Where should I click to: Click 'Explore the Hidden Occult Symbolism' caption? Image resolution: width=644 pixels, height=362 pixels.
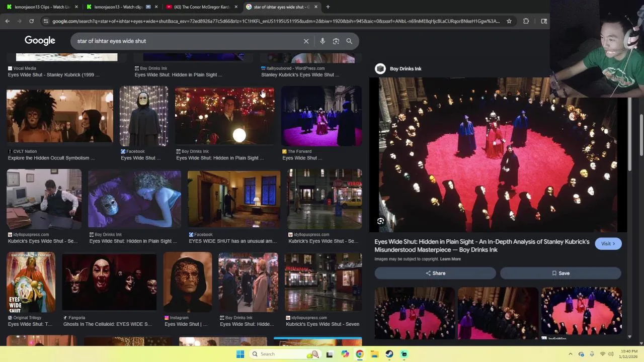pyautogui.click(x=51, y=158)
